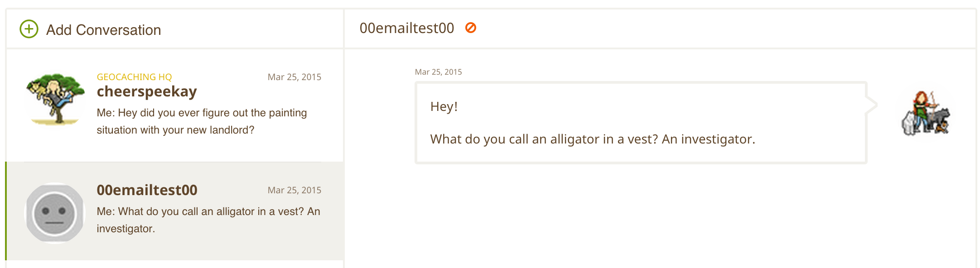Click the gray face default avatar
Screen dimensions: 980x268
pos(55,213)
